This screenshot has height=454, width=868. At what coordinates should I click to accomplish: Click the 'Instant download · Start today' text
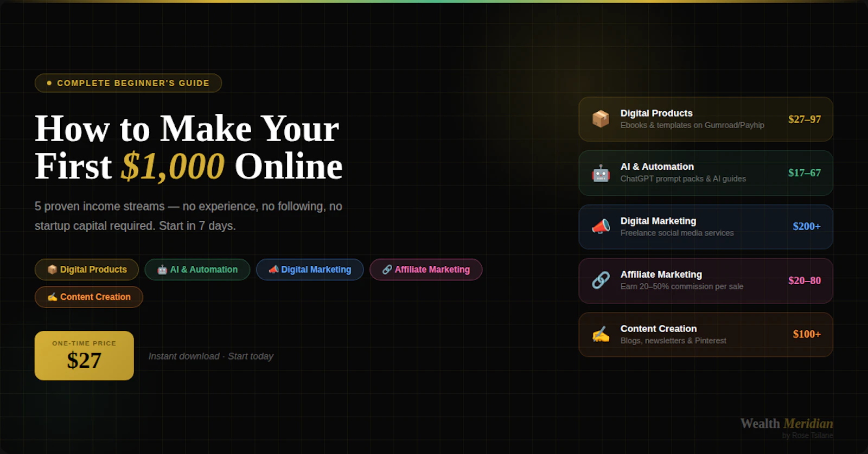(x=210, y=356)
